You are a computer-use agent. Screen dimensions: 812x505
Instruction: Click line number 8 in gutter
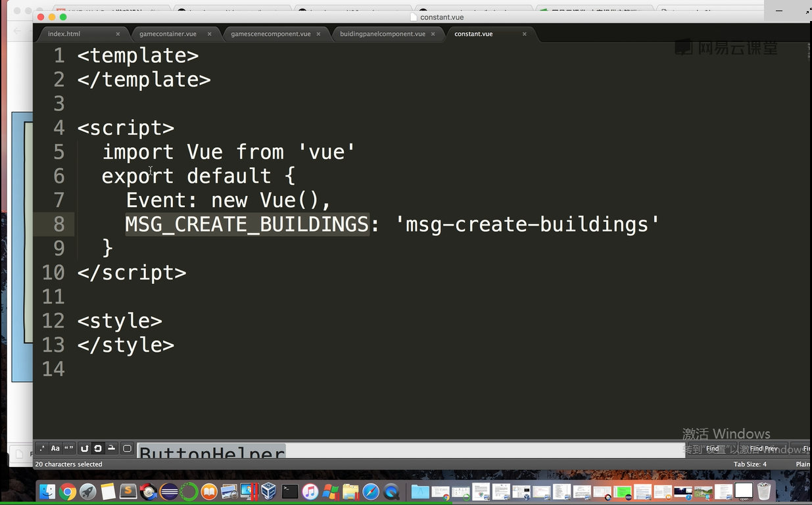click(x=59, y=224)
